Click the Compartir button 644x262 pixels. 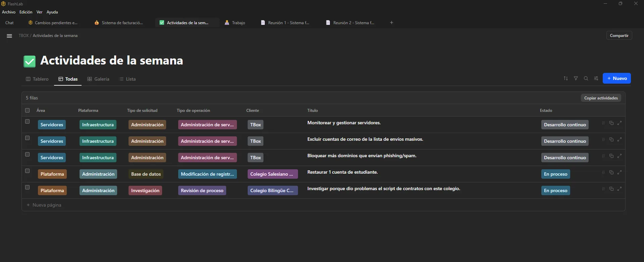(x=619, y=36)
